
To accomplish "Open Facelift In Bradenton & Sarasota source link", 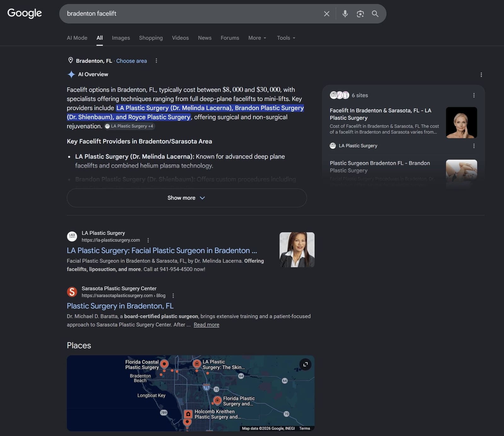I will tap(380, 114).
